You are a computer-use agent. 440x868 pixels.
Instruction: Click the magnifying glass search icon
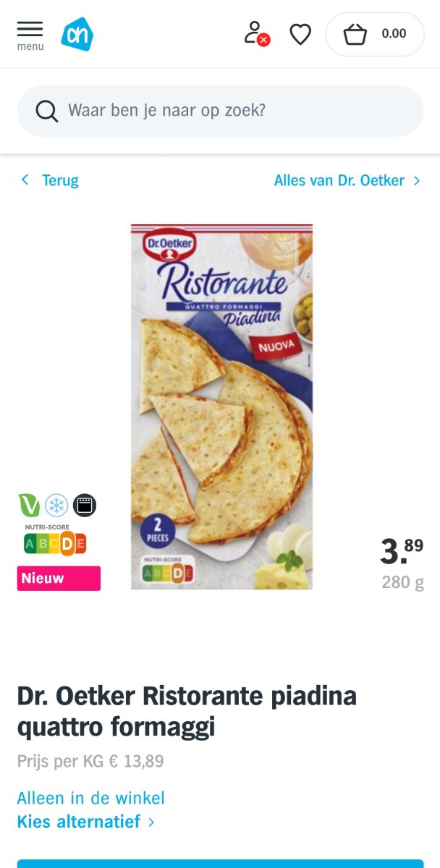click(x=46, y=111)
